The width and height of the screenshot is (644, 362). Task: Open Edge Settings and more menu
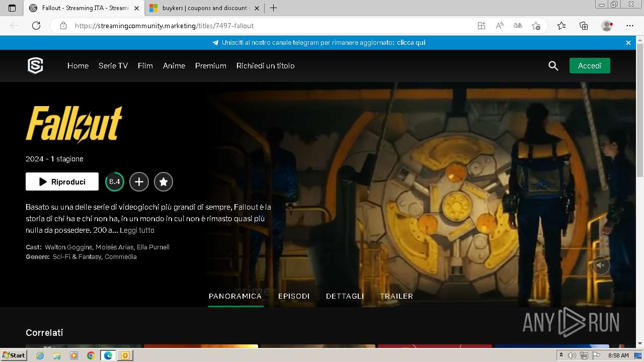[x=630, y=26]
